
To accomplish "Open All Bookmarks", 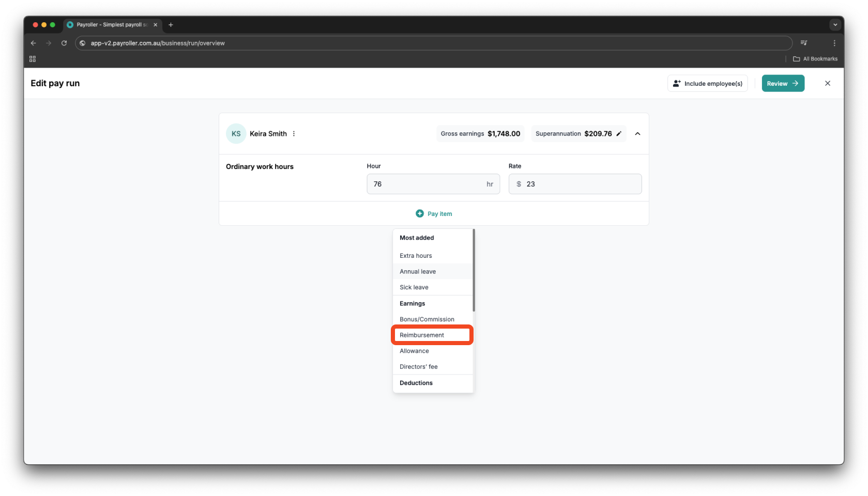I will coord(816,58).
